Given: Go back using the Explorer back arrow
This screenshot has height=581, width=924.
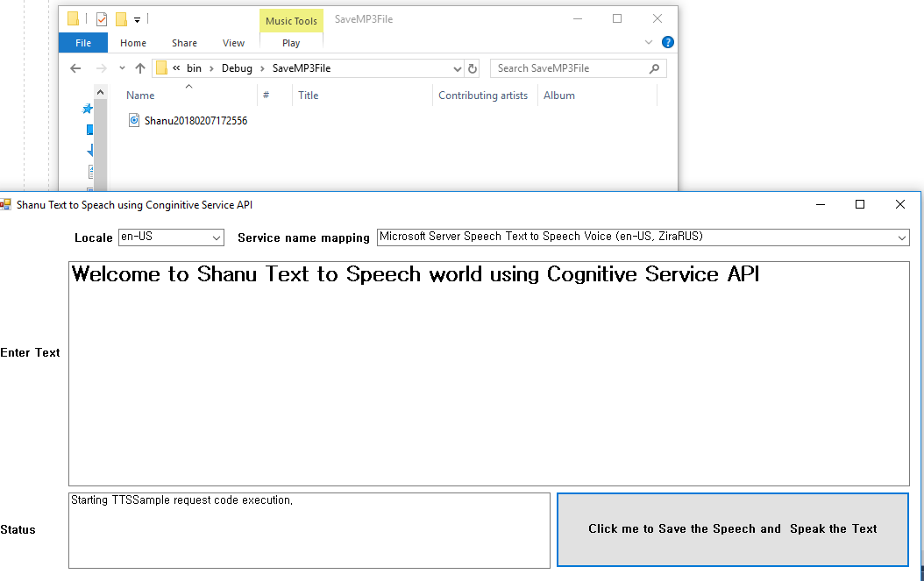Looking at the screenshot, I should (75, 68).
